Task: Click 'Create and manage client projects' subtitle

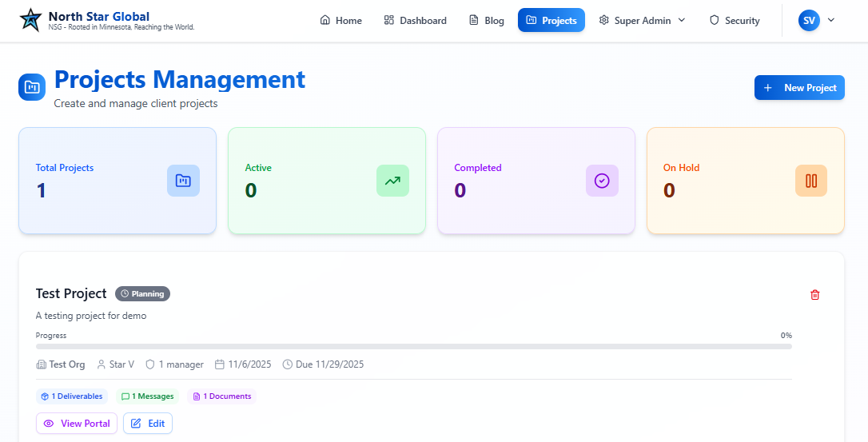Action: 136,104
